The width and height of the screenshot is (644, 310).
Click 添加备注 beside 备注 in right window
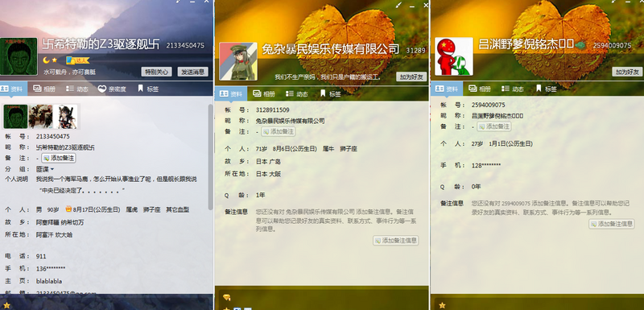pos(494,126)
